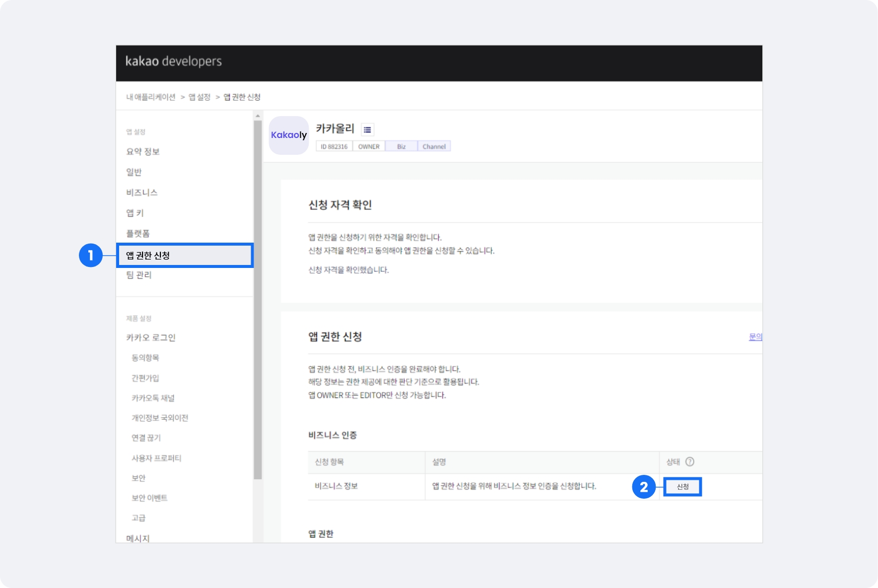Click the 비즈니스 인증 subheading
This screenshot has height=588, width=878.
[x=333, y=435]
